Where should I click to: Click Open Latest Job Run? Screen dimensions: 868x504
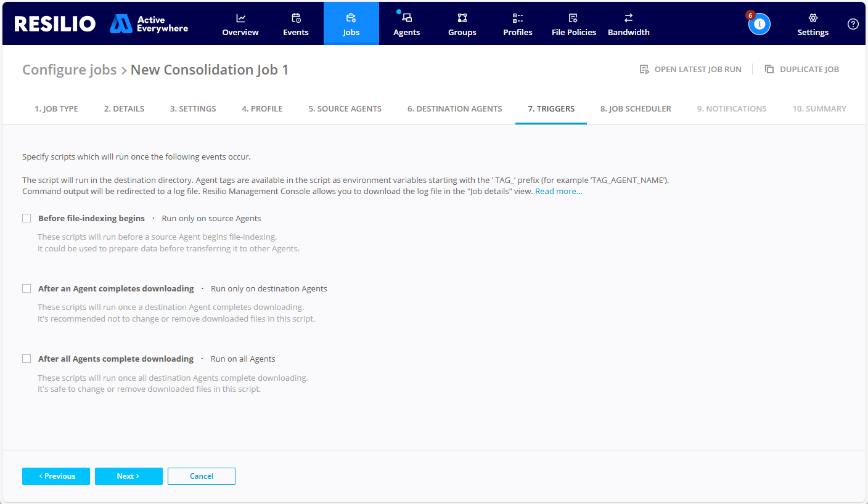(690, 70)
